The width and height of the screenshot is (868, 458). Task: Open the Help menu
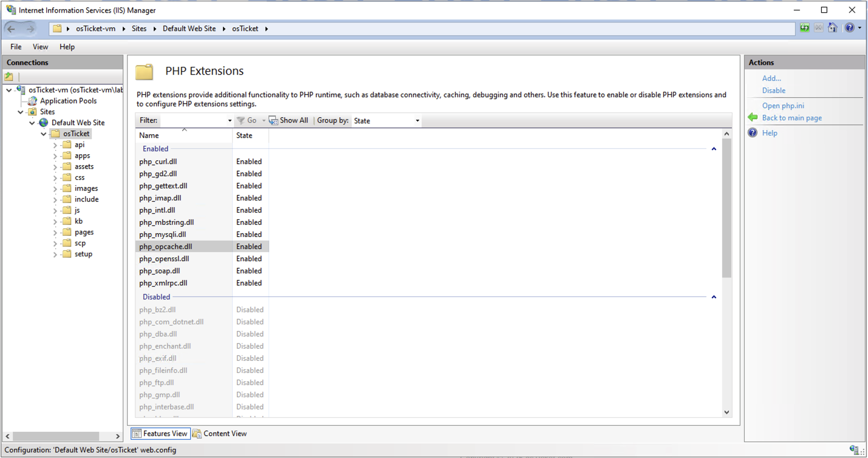coord(67,47)
